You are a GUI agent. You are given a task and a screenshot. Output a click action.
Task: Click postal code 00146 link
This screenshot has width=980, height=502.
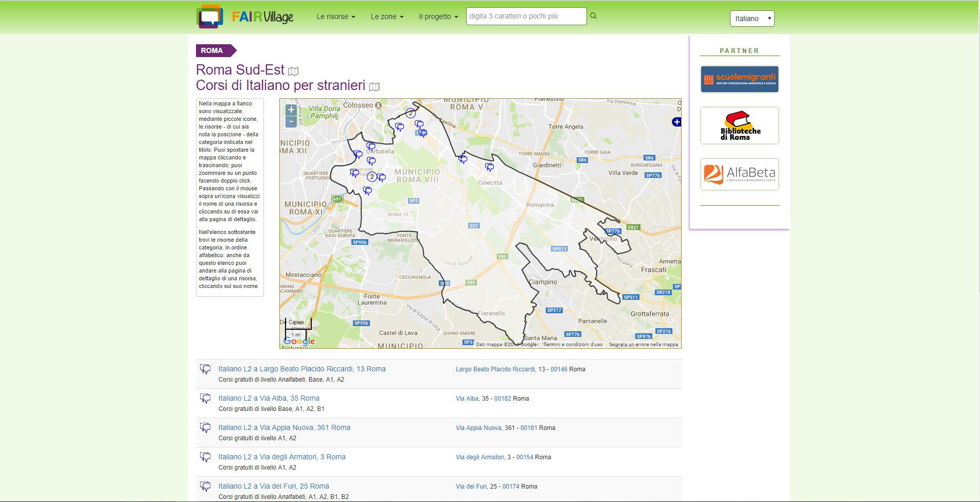(x=559, y=369)
